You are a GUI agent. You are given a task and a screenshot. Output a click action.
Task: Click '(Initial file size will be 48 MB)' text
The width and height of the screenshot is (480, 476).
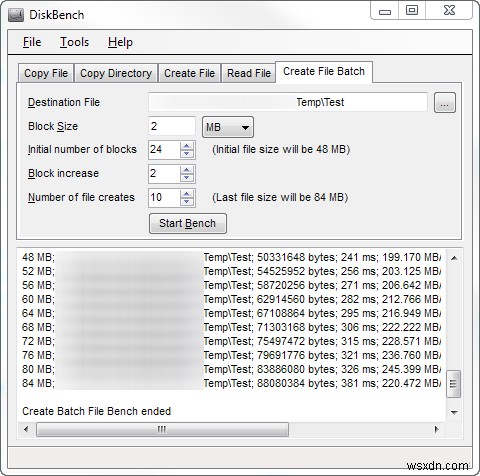coord(281,149)
